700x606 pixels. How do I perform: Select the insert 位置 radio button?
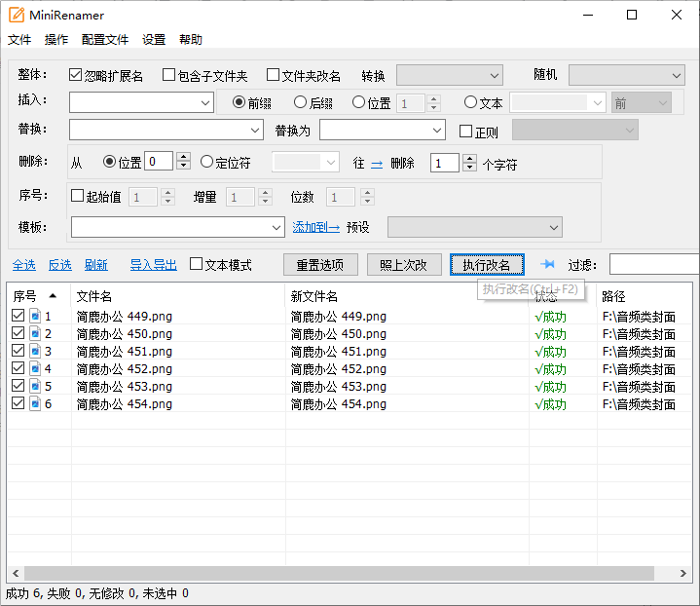click(358, 102)
